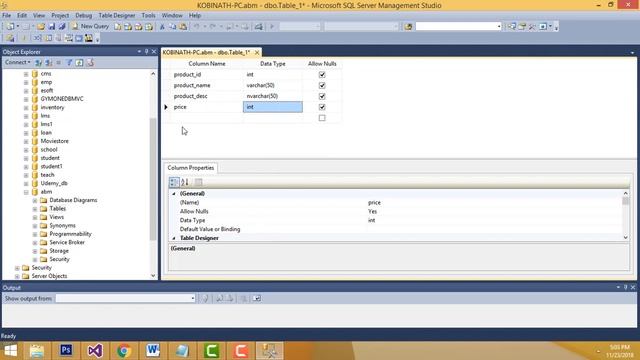Viewport: 640px width, 360px height.
Task: Select the Column Properties tab
Action: [191, 168]
